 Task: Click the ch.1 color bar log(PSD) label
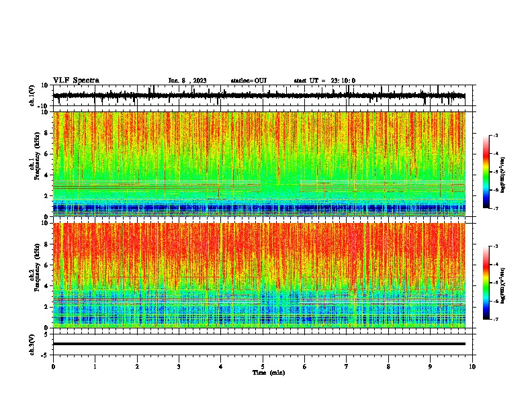tap(503, 175)
